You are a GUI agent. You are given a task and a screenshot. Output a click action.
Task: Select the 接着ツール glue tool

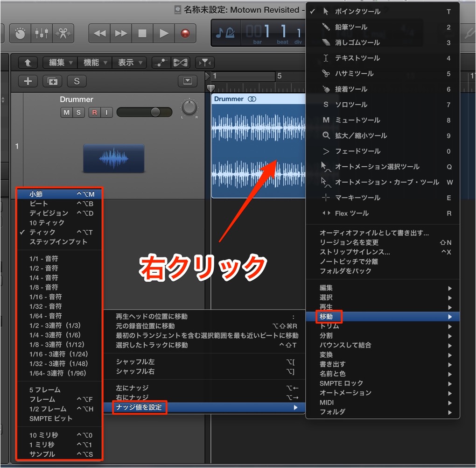point(383,89)
